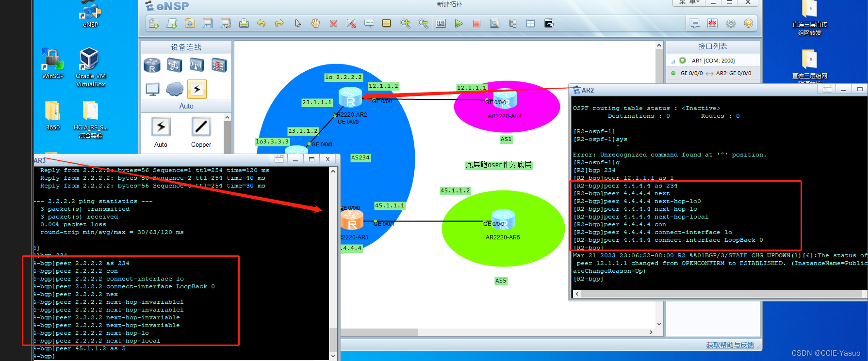Start devices with the green play button
Viewport: 868px width, 361px height.
(x=459, y=23)
